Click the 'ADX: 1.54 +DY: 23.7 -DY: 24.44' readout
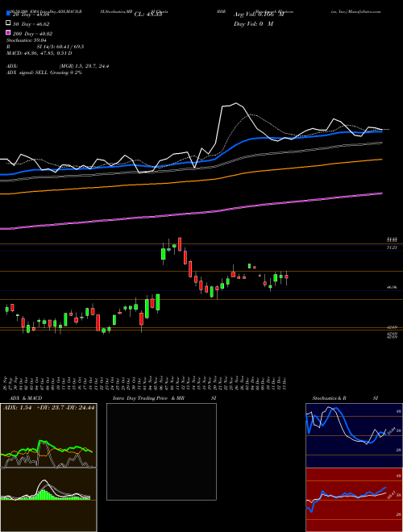 [48, 408]
